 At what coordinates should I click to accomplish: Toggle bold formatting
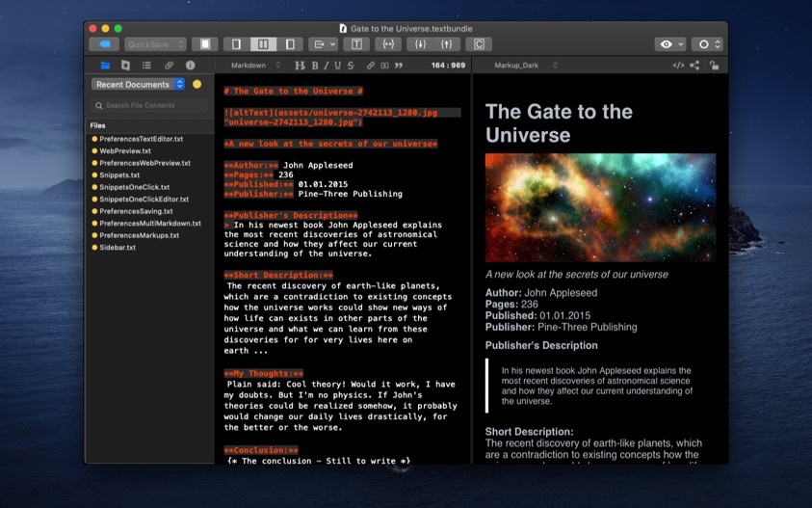point(315,66)
